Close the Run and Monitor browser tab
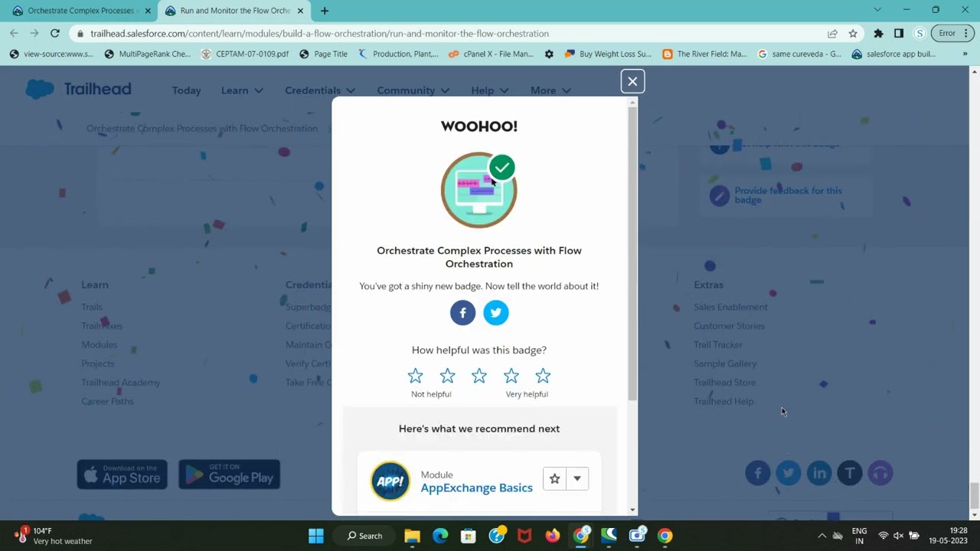Viewport: 980px width, 551px height. point(301,11)
